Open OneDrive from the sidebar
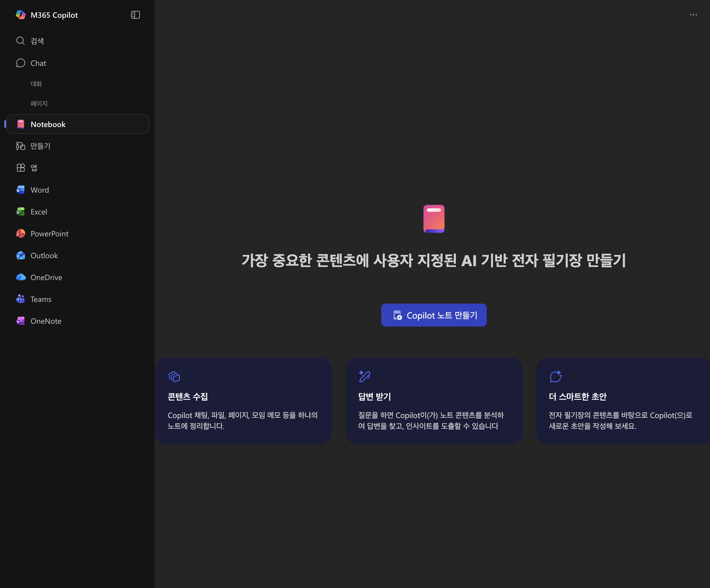 click(46, 277)
